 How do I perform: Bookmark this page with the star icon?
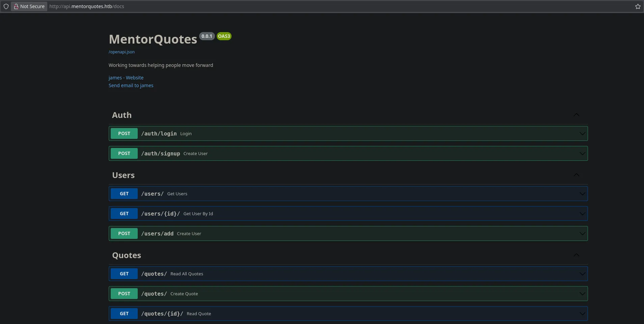pyautogui.click(x=638, y=6)
